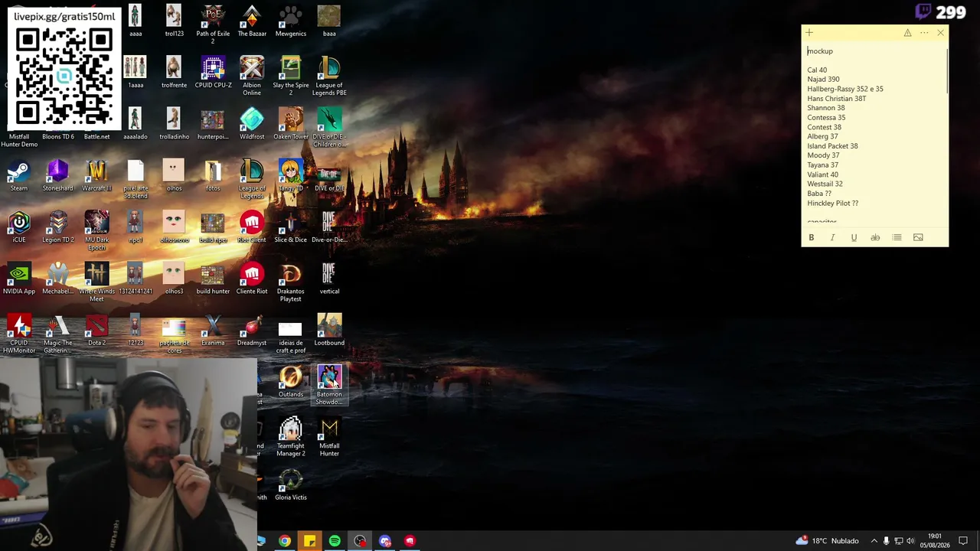Open Exanima desktop icon
The image size is (980, 551).
[213, 329]
